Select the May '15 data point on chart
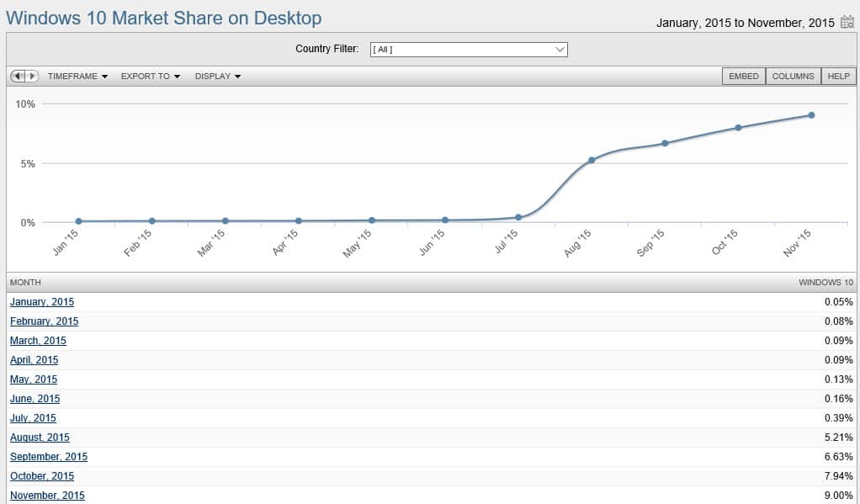 click(372, 220)
